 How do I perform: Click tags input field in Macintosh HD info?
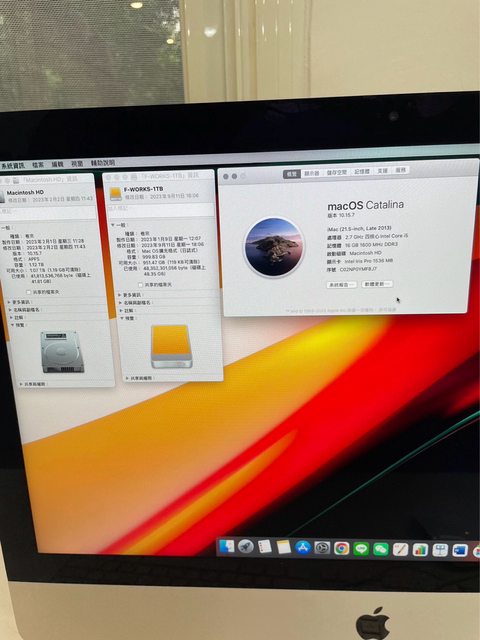pos(48,212)
